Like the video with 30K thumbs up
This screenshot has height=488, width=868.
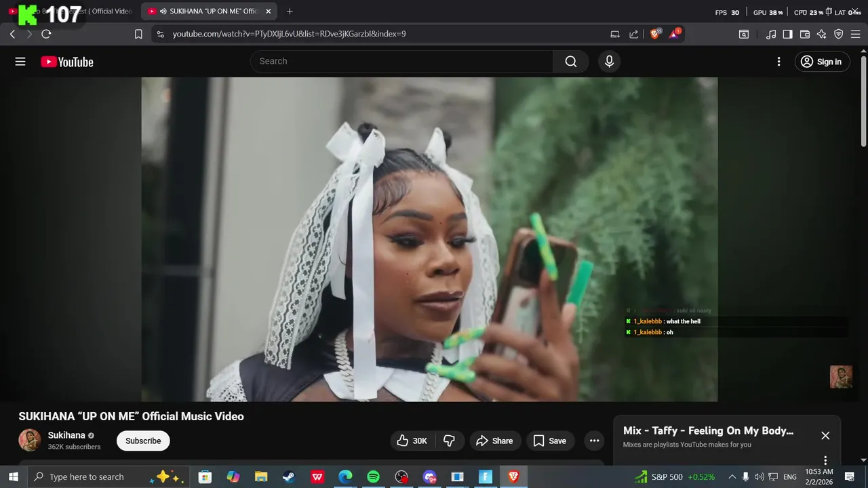[412, 441]
